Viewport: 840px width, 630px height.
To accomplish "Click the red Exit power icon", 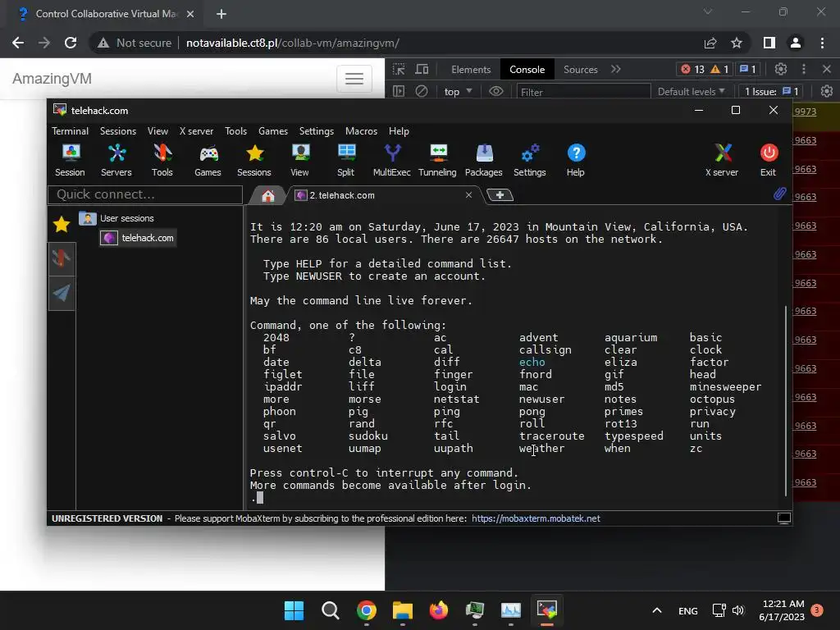I will [768, 160].
